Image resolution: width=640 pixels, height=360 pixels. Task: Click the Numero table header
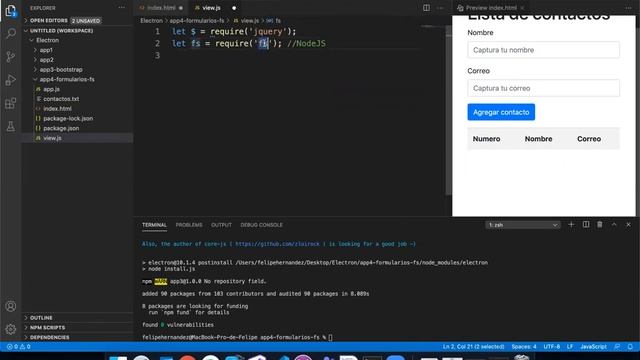pyautogui.click(x=487, y=139)
